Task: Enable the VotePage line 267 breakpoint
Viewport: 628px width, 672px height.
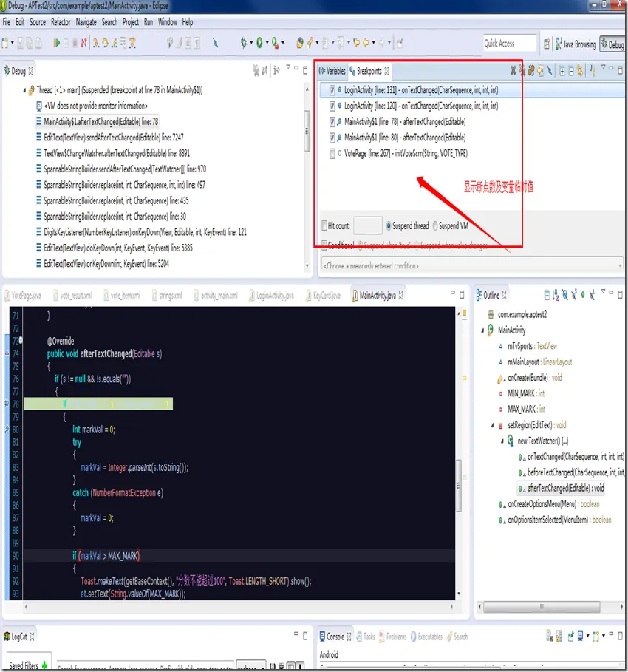Action: click(x=332, y=154)
